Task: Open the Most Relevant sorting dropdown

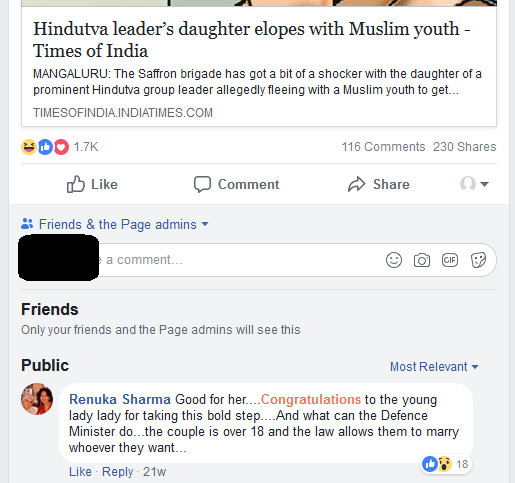Action: point(434,367)
